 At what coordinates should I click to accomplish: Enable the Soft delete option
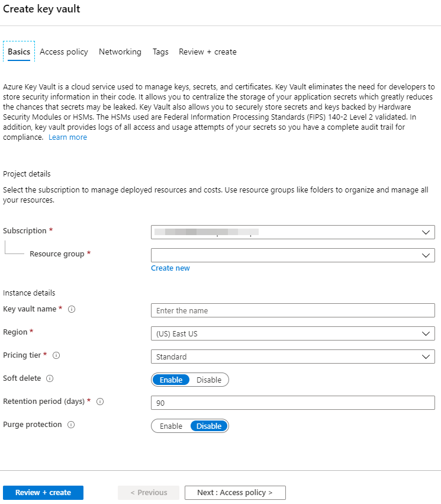[x=171, y=380]
